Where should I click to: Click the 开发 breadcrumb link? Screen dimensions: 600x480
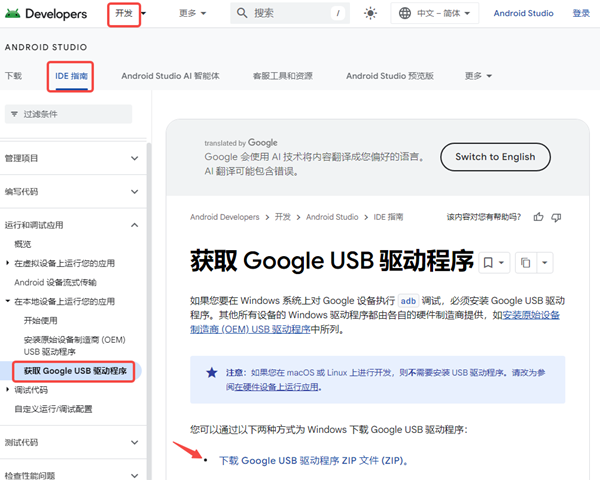283,217
